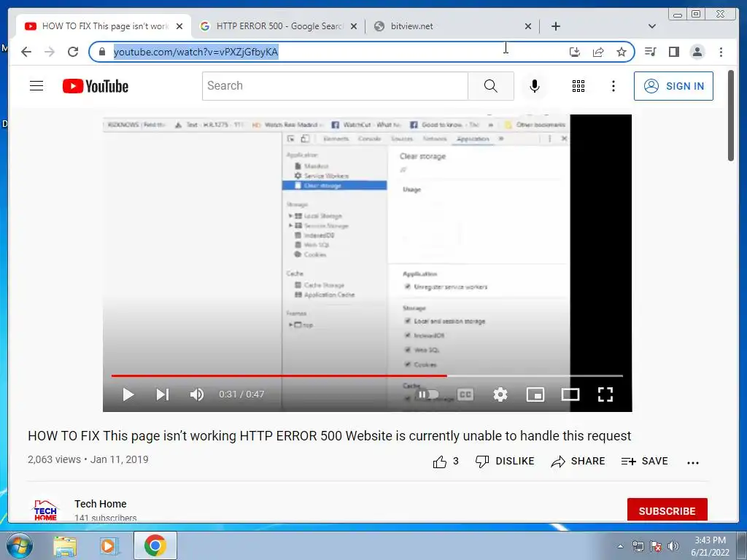Click the SIGN IN button
Viewport: 747px width, 560px height.
click(x=673, y=86)
